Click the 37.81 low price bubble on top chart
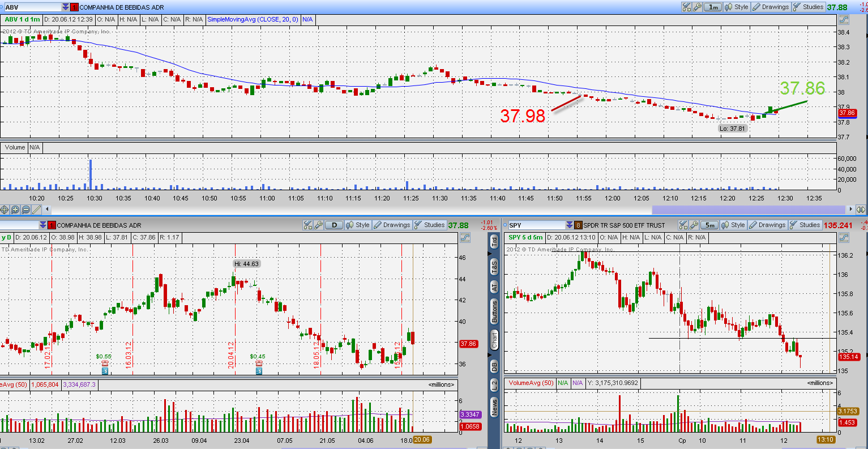Image resolution: width=868 pixels, height=449 pixels. pos(733,129)
